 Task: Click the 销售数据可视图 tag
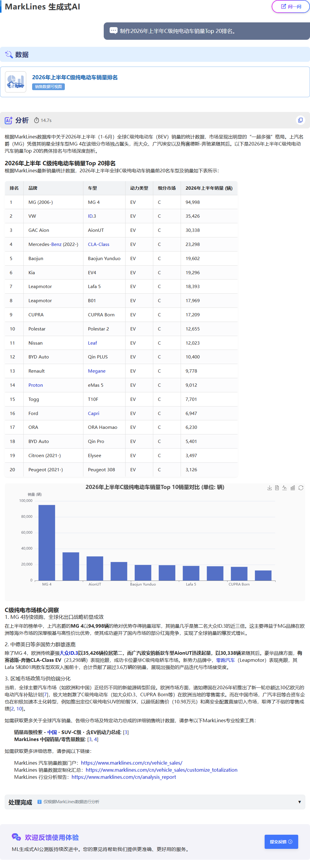(x=49, y=87)
